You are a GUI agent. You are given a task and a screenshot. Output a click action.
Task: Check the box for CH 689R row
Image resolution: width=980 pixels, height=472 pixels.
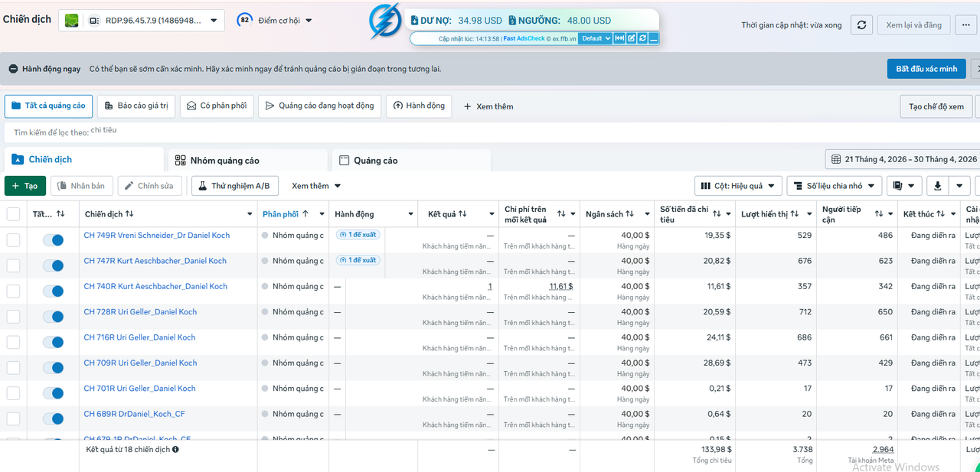[13, 418]
